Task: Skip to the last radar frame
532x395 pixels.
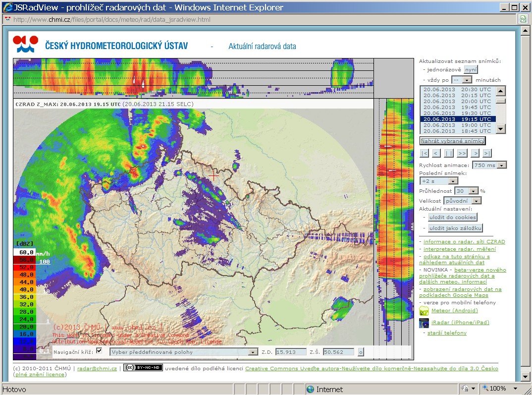Action: (487, 153)
